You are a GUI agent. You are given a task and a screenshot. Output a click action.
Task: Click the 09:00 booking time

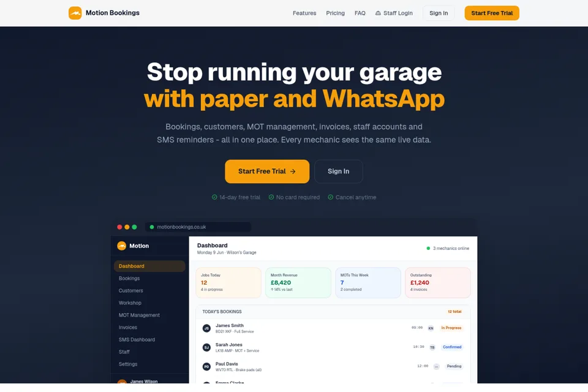coord(417,328)
